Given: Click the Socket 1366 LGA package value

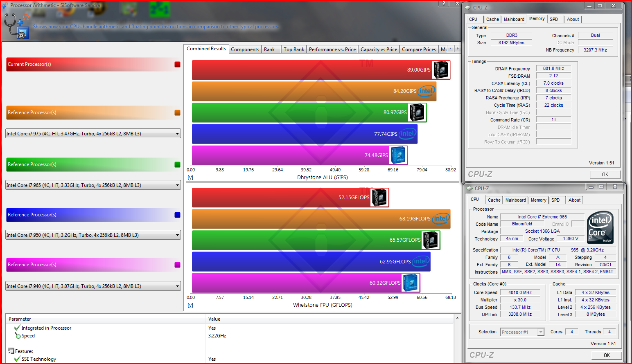Looking at the screenshot, I should (542, 231).
